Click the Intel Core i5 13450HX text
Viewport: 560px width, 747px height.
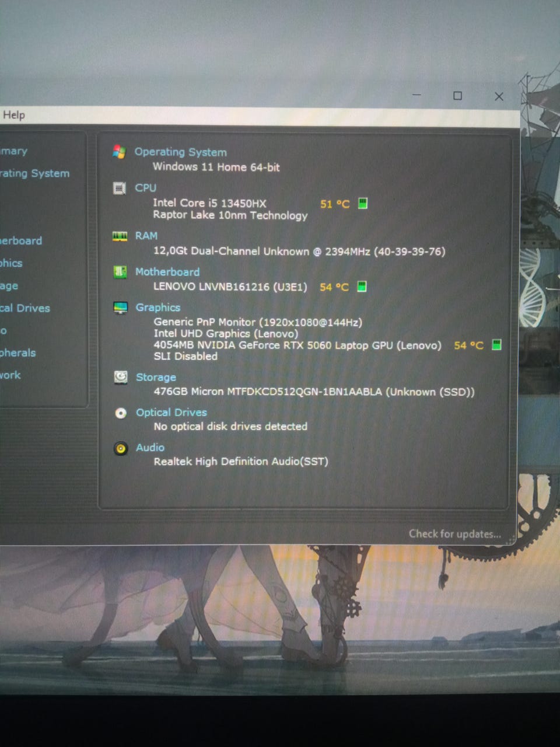(209, 203)
